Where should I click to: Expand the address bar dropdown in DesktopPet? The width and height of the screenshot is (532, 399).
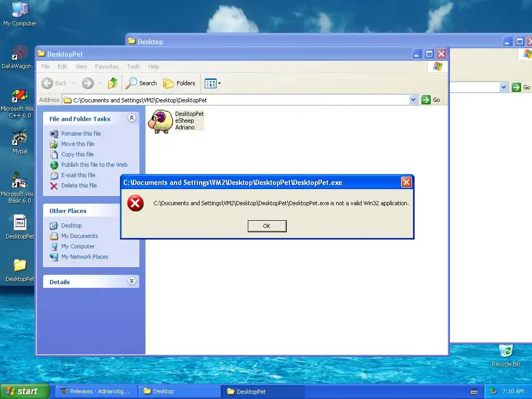[413, 100]
